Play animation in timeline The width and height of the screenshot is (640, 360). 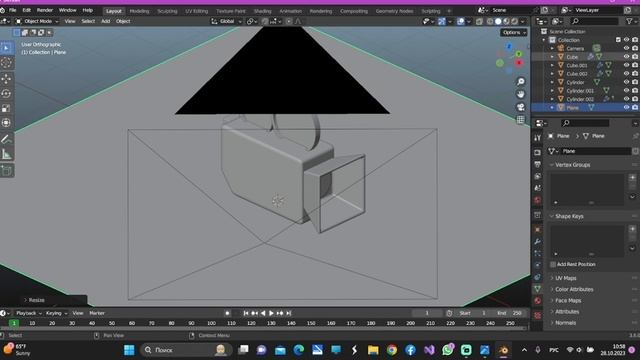271,313
